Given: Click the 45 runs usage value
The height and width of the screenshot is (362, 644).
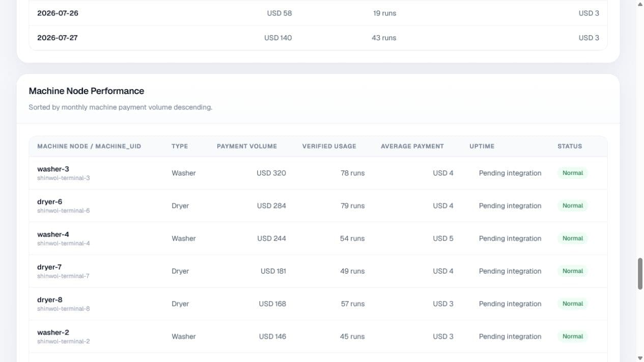Looking at the screenshot, I should tap(352, 336).
